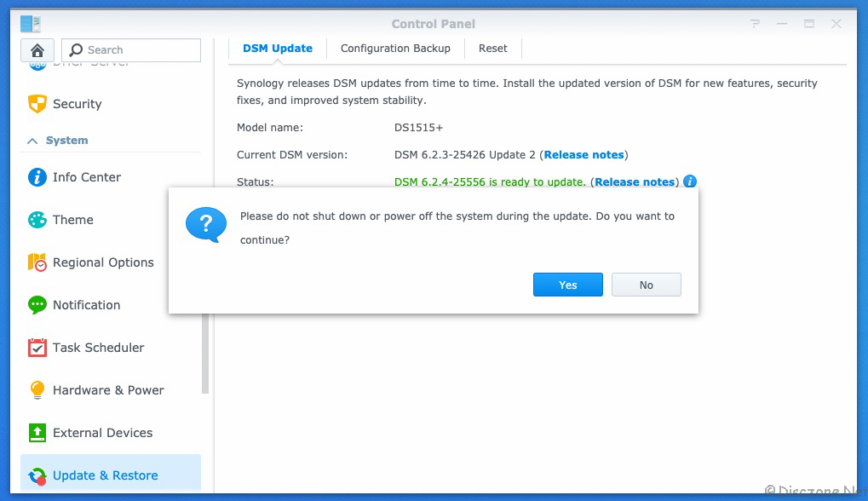Screen dimensions: 868x501
Task: Click the Home icon button
Action: [x=37, y=50]
